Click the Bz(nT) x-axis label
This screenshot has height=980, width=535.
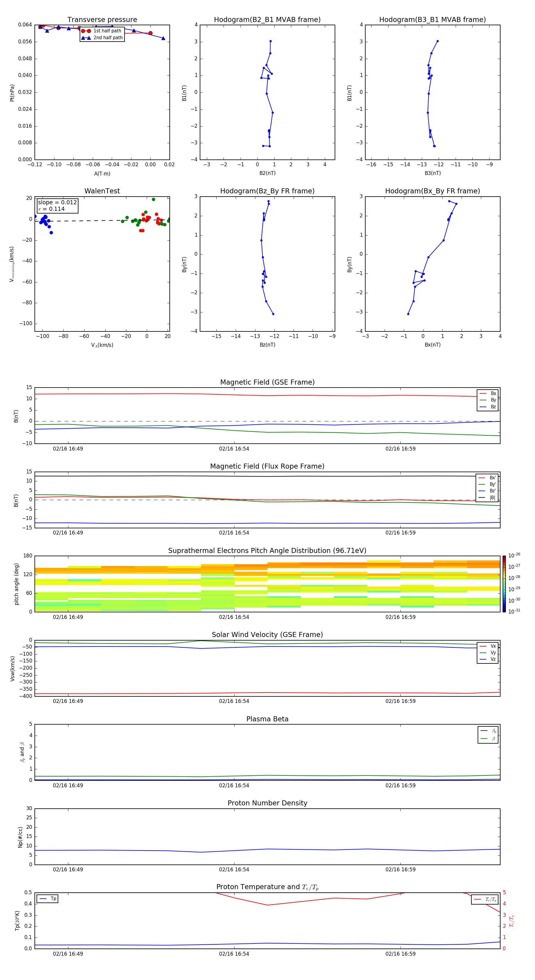pos(267,345)
